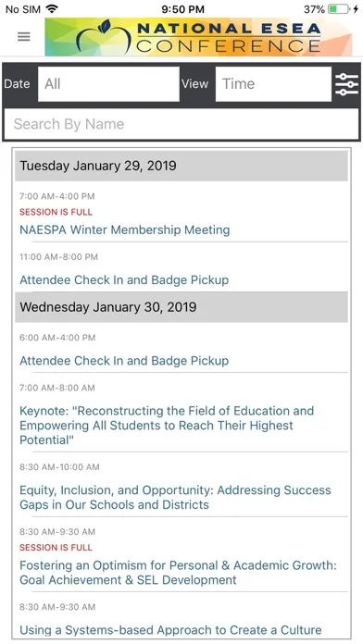Open the Keynote Reconstructing the Field of Education

(167, 425)
